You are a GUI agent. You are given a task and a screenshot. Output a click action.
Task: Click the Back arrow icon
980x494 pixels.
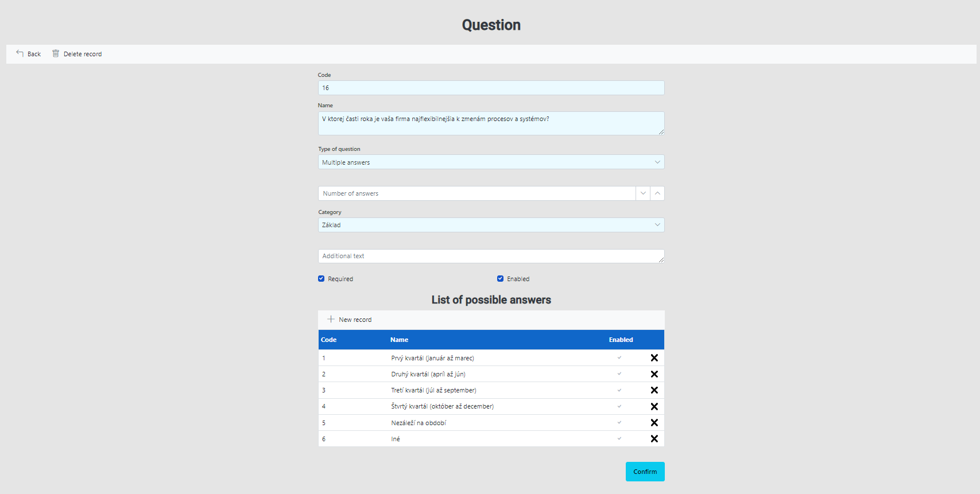(20, 53)
